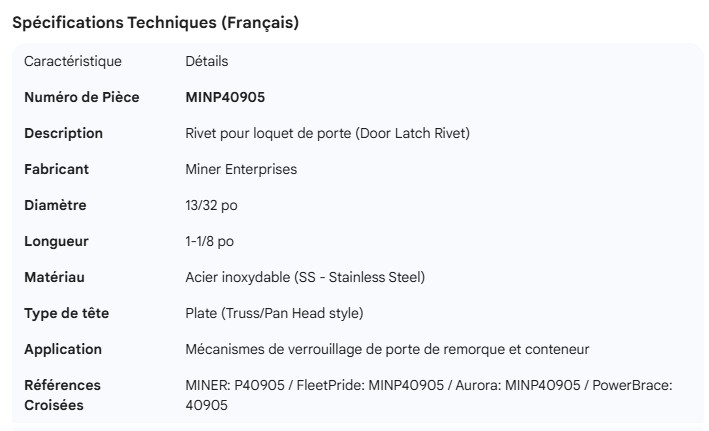Click the Diamètre row label
The image size is (709, 431).
point(55,205)
